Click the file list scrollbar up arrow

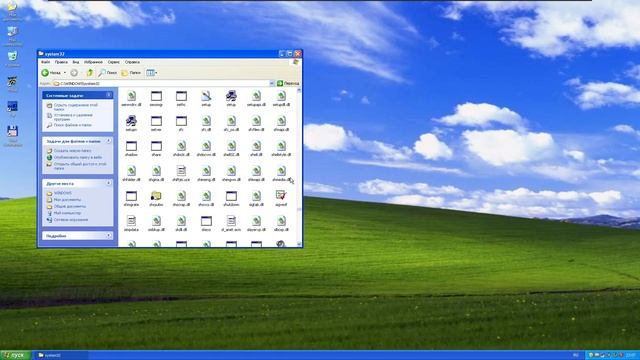coord(299,90)
